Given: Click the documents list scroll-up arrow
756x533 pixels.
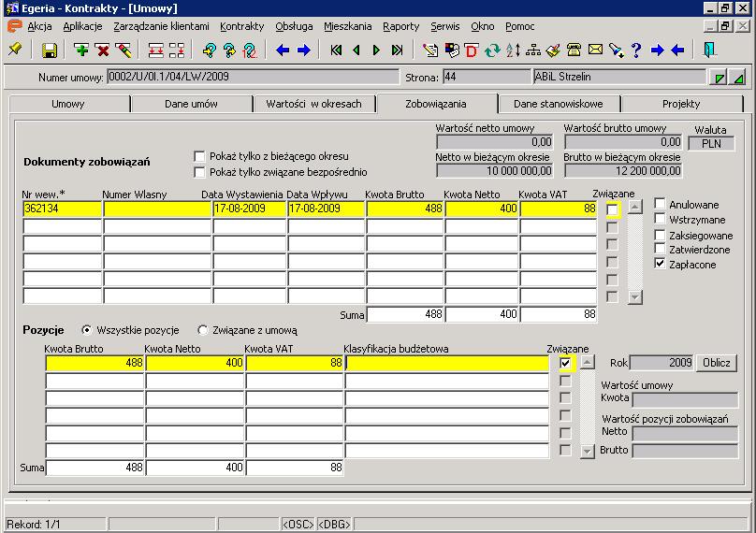Looking at the screenshot, I should point(635,208).
